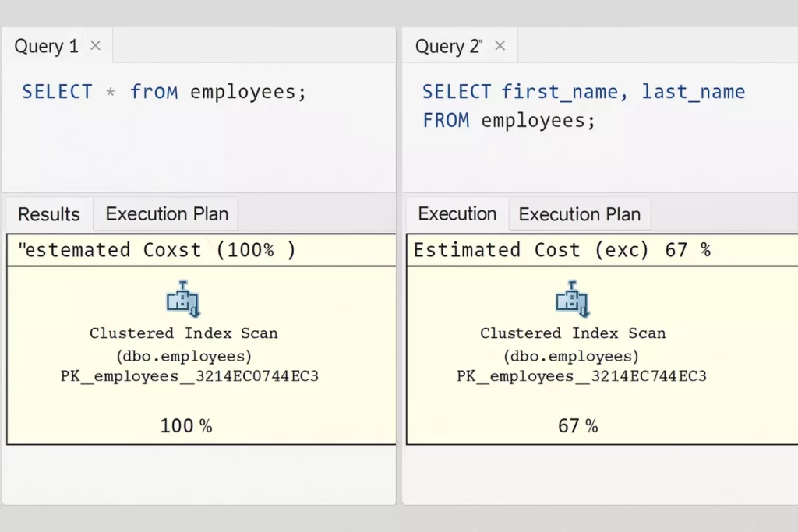Click the 67 % cost value below the plan
Image resolution: width=798 pixels, height=532 pixels.
577,426
